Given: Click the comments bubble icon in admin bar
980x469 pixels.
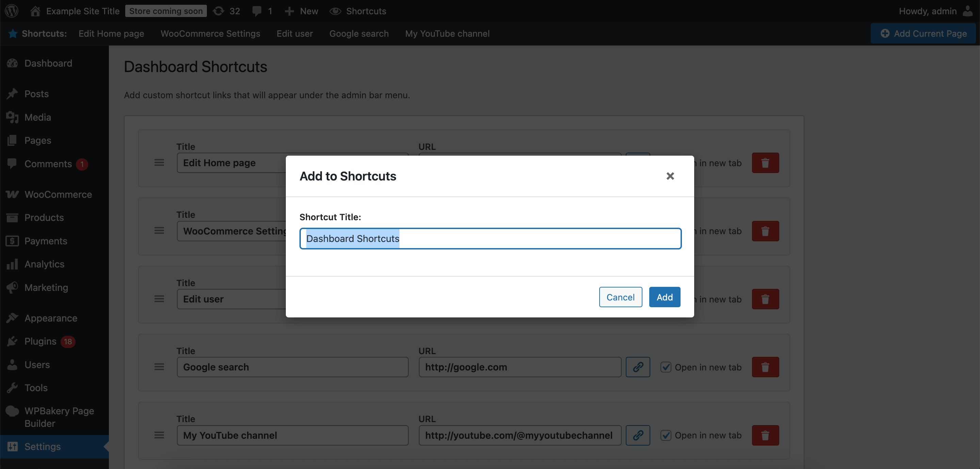Looking at the screenshot, I should click(258, 11).
